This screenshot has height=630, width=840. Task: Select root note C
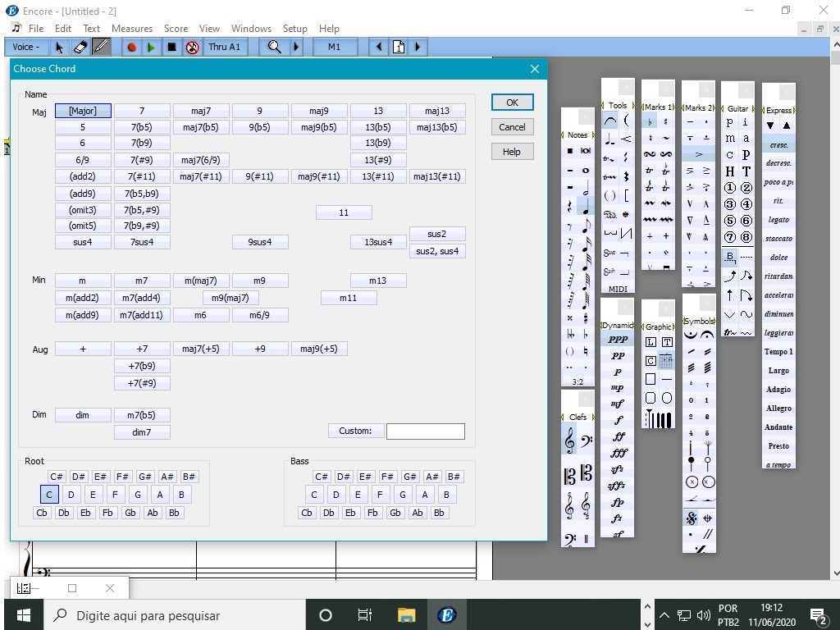[x=49, y=495]
